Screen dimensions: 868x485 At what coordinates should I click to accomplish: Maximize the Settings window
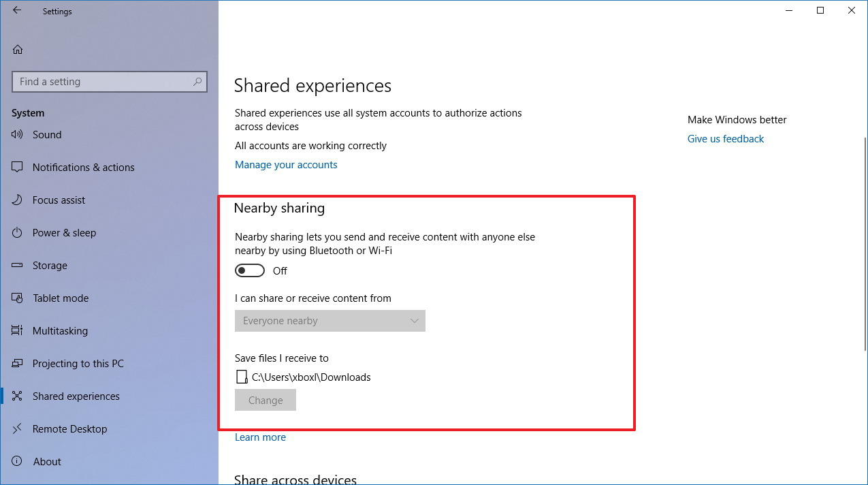820,11
